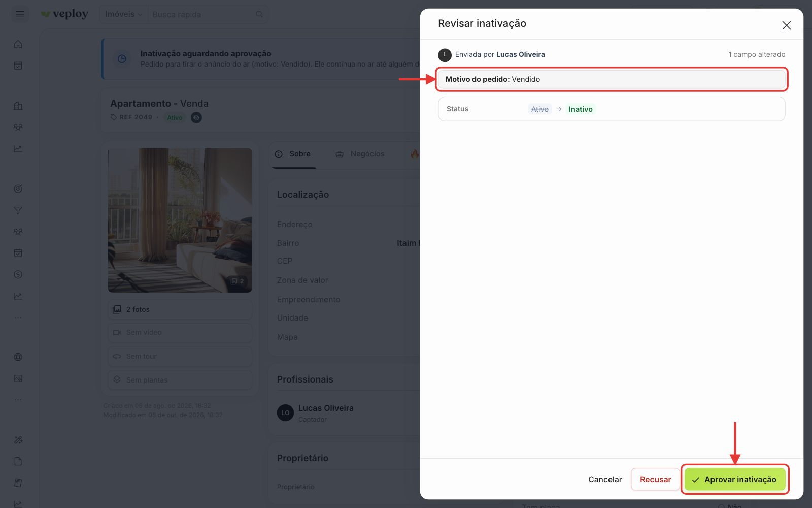812x508 pixels.
Task: Open the blank page icon in sidebar
Action: 18,461
